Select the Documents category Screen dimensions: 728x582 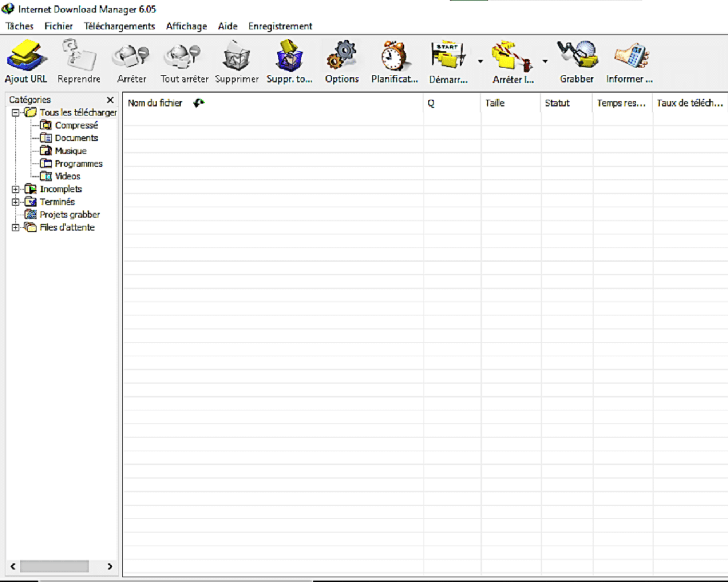coord(76,138)
